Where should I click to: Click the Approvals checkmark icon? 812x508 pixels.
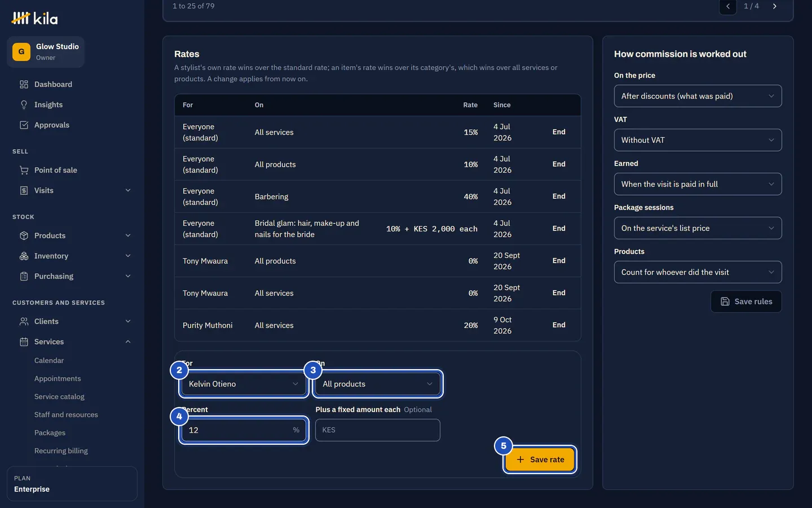click(24, 125)
